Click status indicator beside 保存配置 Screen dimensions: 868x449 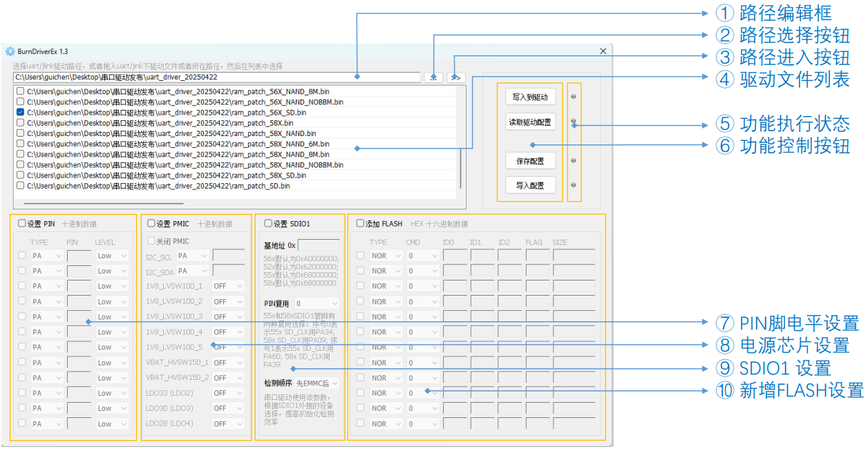pyautogui.click(x=574, y=160)
